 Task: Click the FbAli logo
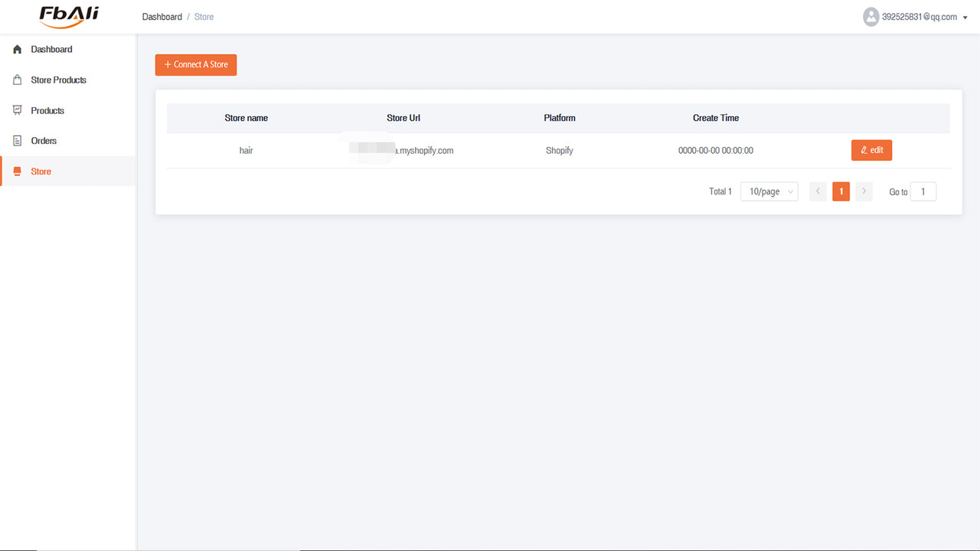(69, 16)
